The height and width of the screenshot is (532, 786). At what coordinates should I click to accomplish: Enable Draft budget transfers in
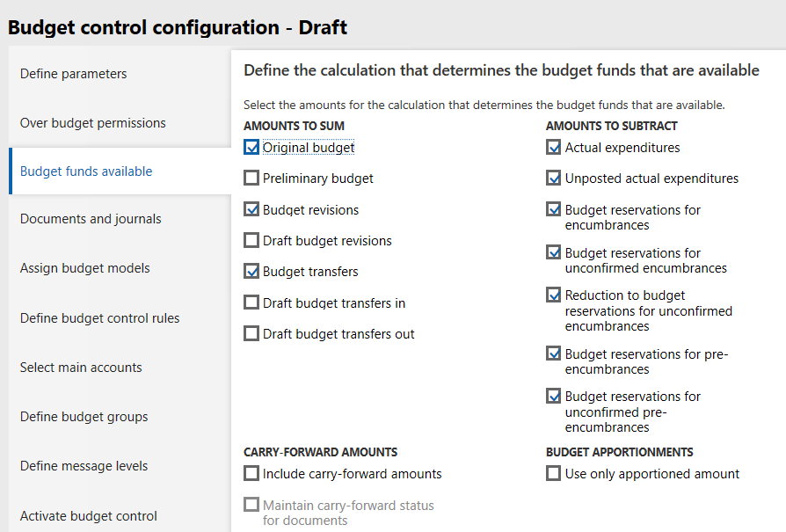252,303
